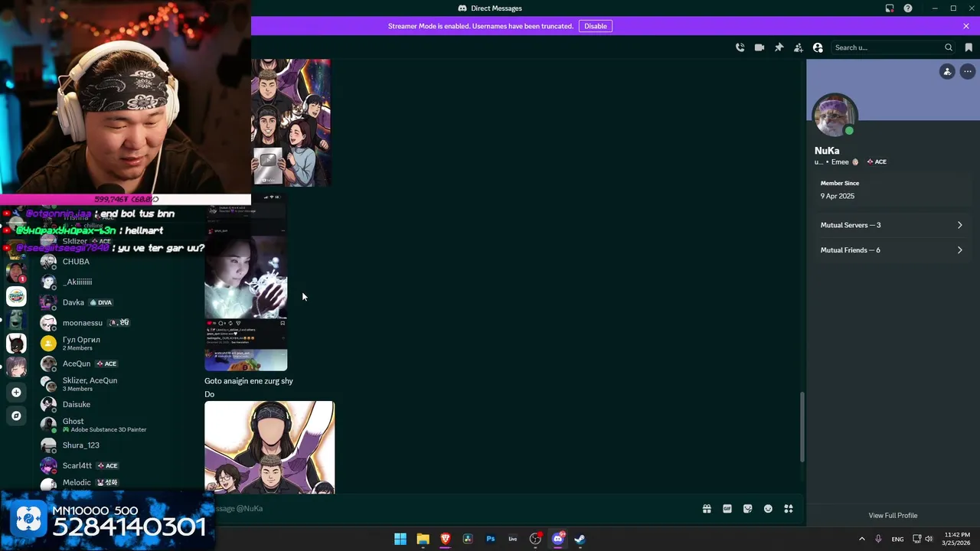Click the magnifier icon in search box
Image resolution: width=980 pixels, height=551 pixels.
[949, 47]
